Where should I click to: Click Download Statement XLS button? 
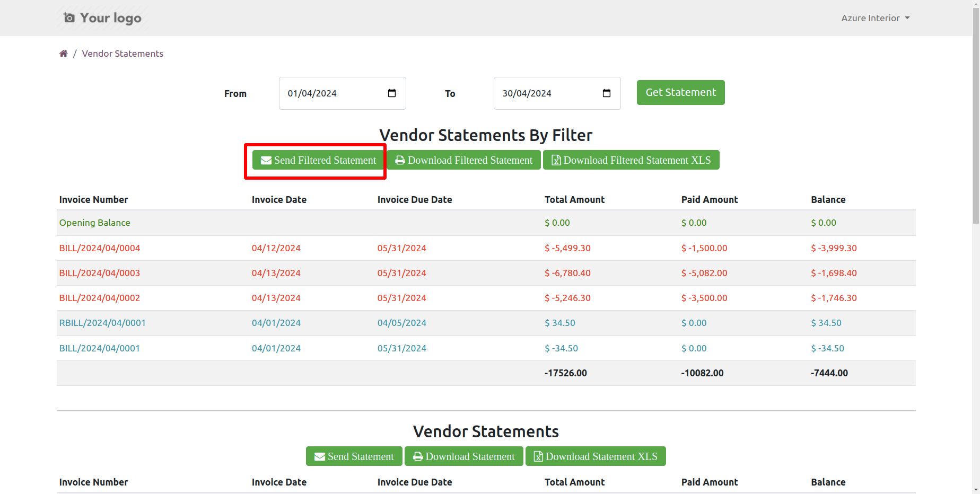pos(596,456)
